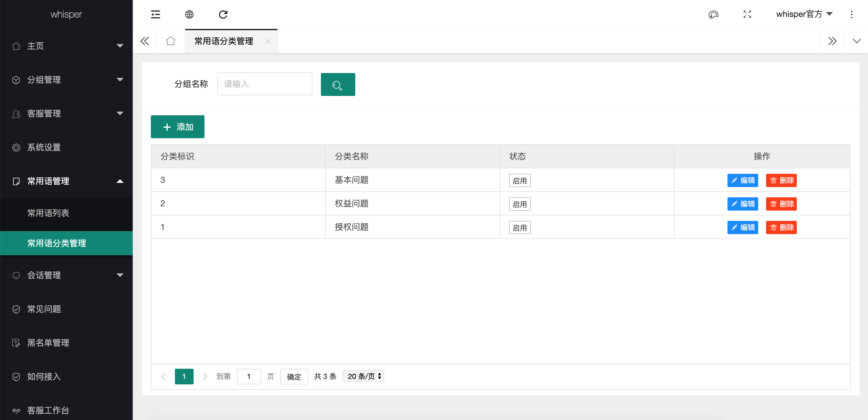Expand the 客服管理 menu arrow
This screenshot has width=868, height=420.
pos(120,113)
